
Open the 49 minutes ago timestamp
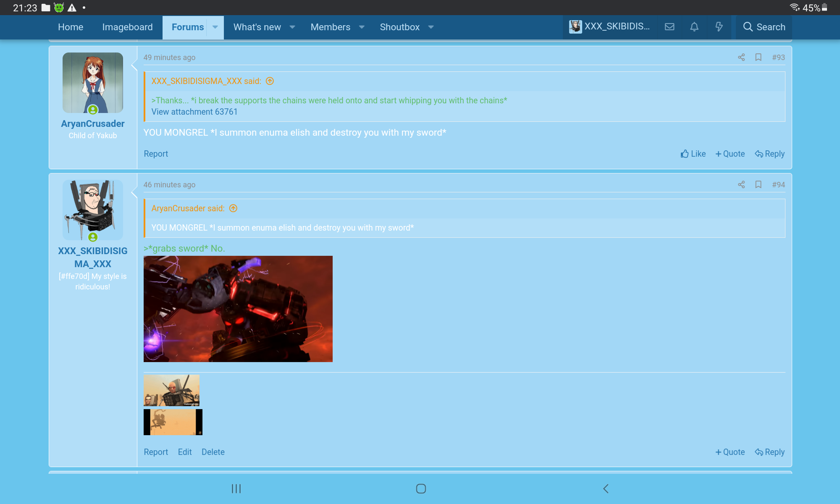coord(169,58)
